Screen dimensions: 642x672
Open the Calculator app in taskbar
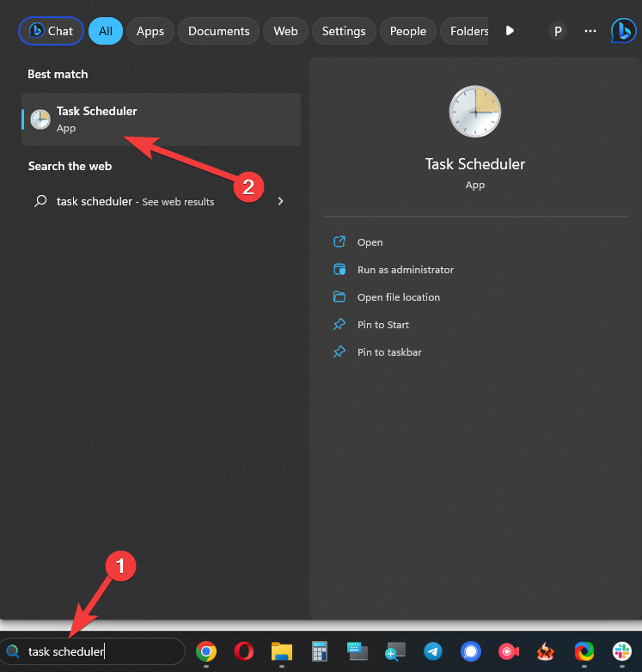(x=320, y=651)
